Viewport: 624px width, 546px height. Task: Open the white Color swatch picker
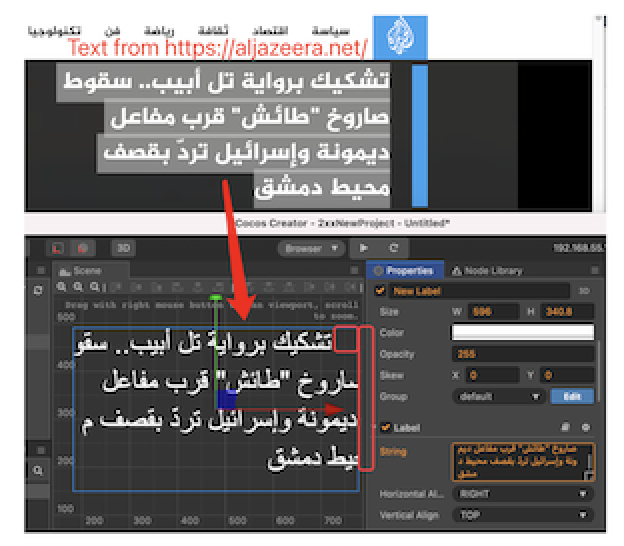coord(523,332)
